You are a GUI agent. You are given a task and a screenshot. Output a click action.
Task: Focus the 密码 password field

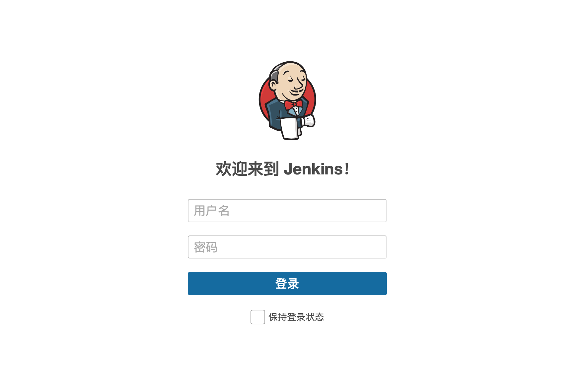(287, 247)
